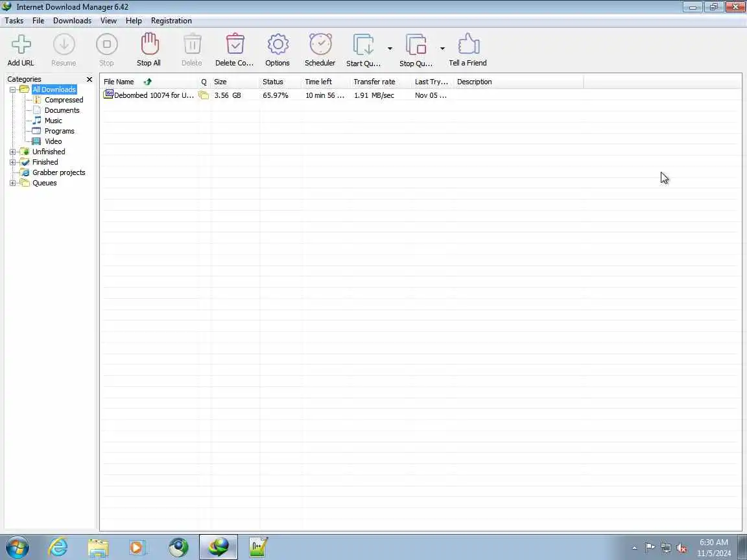747x560 pixels.
Task: Select the Programs category
Action: [x=60, y=131]
